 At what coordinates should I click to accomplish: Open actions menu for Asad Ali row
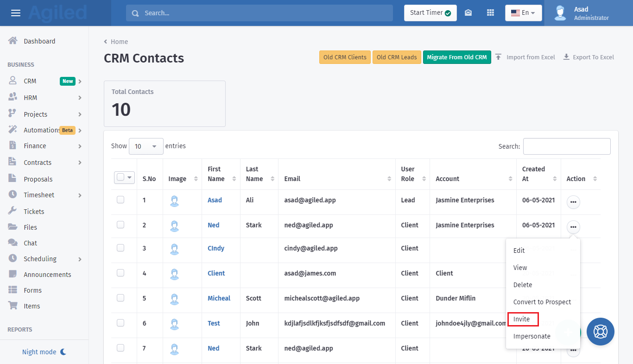[573, 202]
